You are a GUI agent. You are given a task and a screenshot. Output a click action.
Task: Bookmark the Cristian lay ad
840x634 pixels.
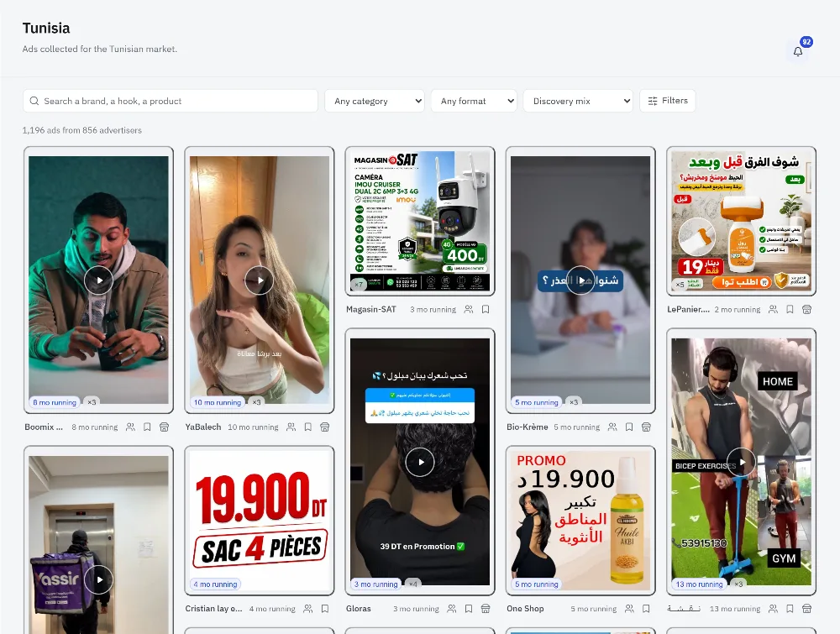pos(324,608)
